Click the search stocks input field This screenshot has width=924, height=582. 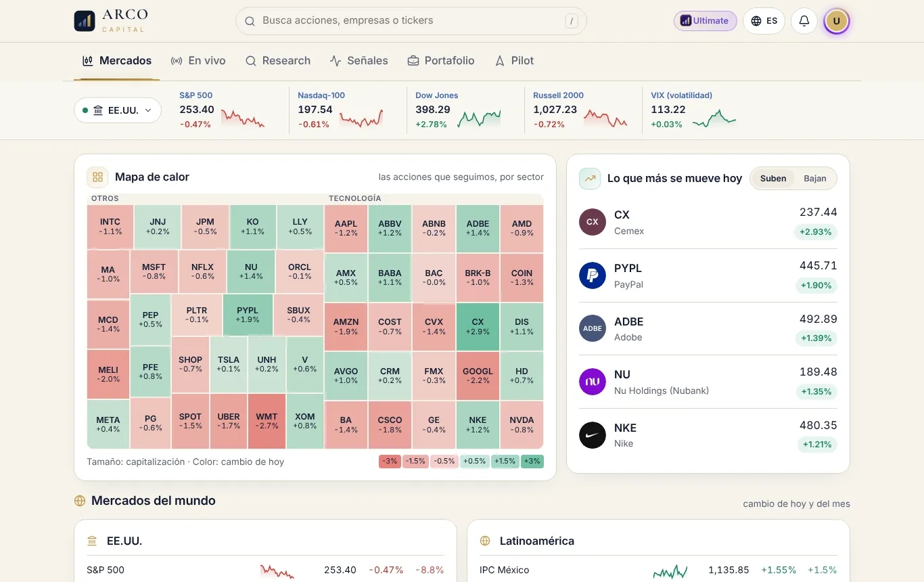[411, 21]
